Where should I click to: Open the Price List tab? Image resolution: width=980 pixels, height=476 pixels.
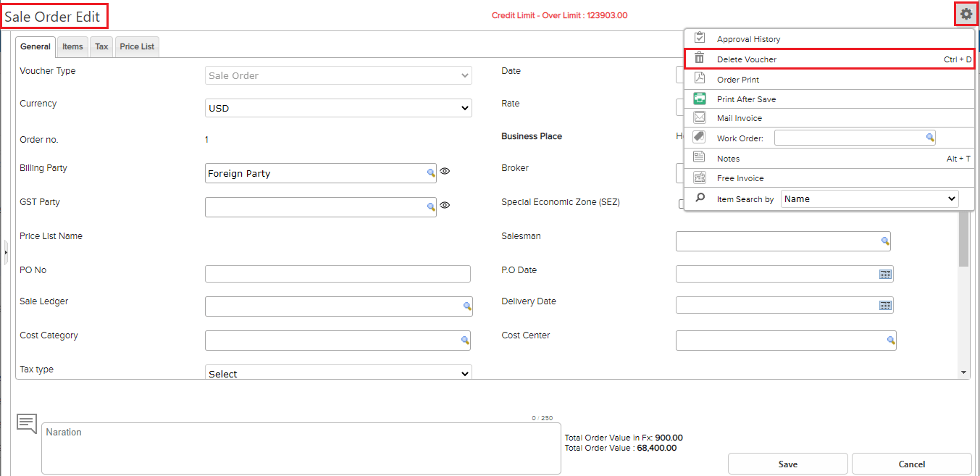coord(137,46)
